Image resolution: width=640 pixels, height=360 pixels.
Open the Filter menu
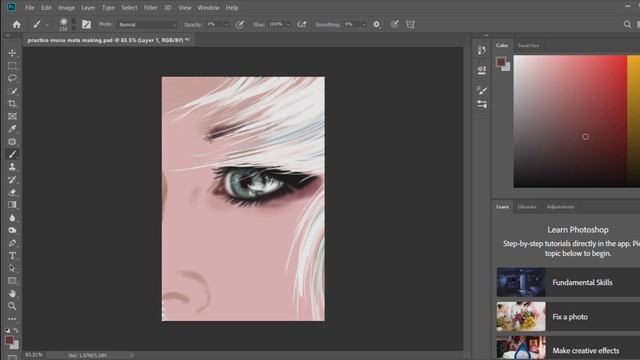(150, 8)
